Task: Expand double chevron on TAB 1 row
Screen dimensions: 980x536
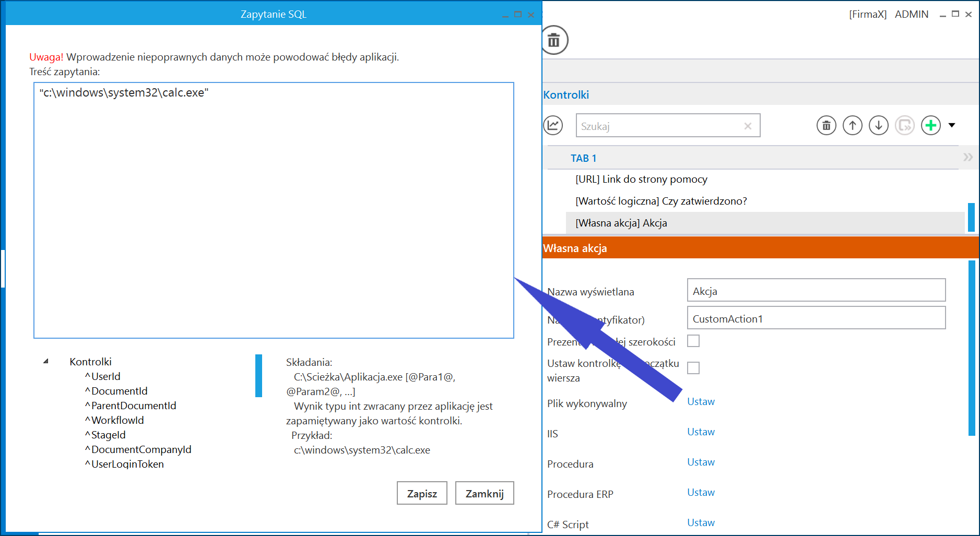Action: point(967,157)
